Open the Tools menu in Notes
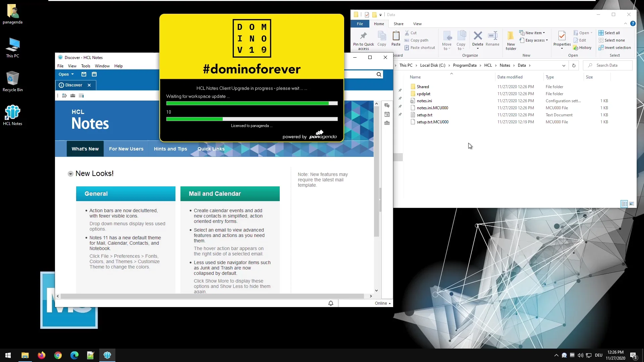The height and width of the screenshot is (362, 644). 86,66
